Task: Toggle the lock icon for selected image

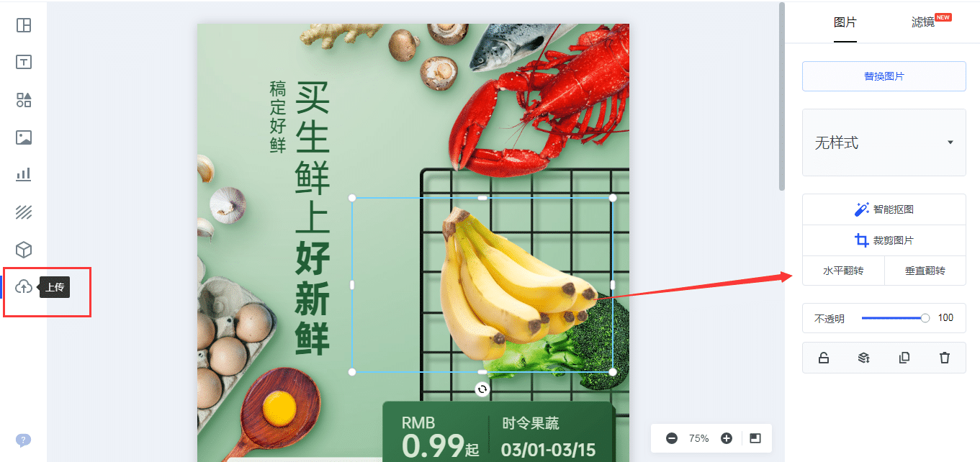Action: pyautogui.click(x=824, y=358)
